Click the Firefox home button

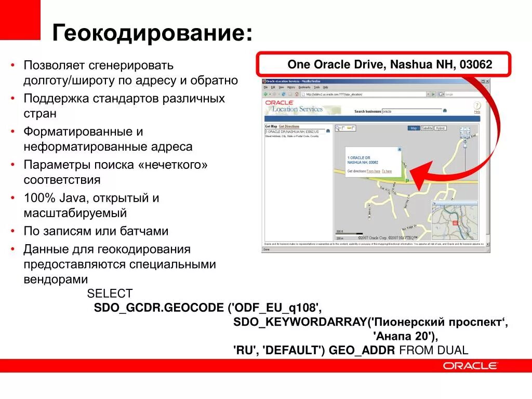tap(297, 94)
